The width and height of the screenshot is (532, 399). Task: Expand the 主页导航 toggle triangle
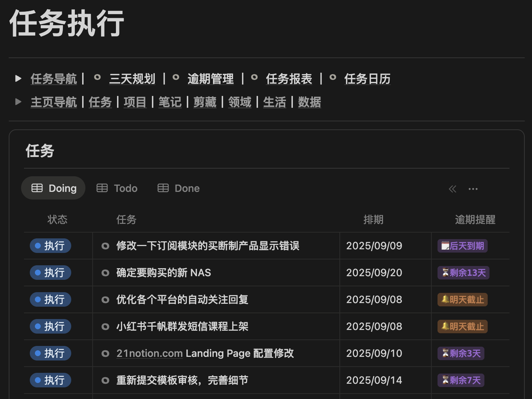(18, 102)
